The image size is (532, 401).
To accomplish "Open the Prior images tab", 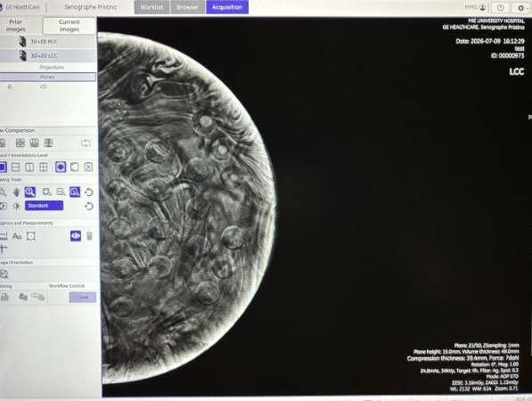I will (x=16, y=26).
